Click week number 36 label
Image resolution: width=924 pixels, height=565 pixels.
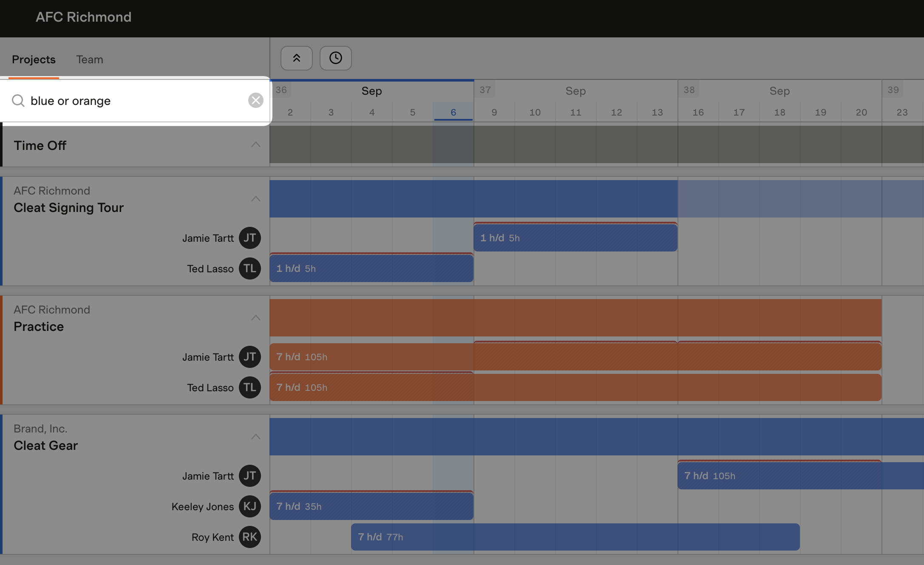point(281,90)
